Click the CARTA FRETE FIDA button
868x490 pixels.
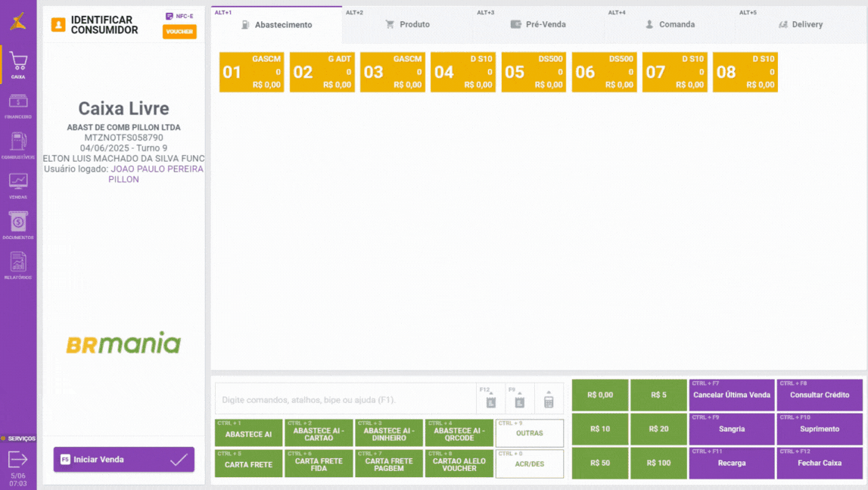(x=319, y=464)
